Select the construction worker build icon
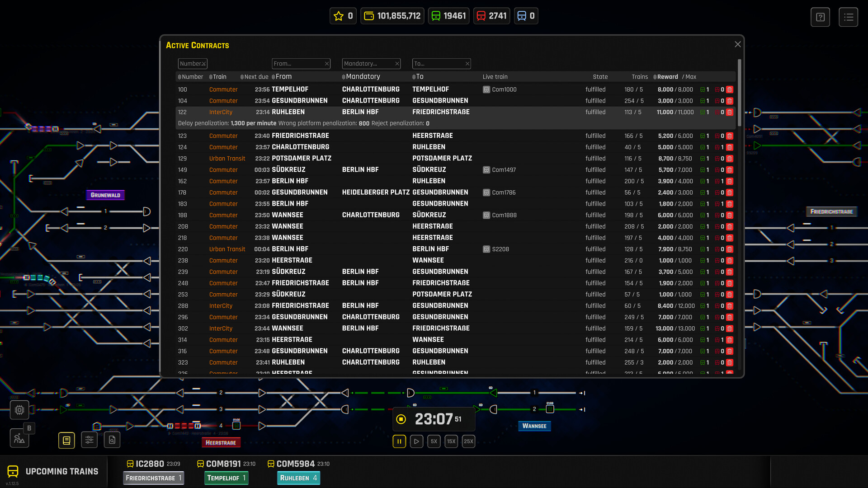Viewport: 868px width, 488px height. 19,438
